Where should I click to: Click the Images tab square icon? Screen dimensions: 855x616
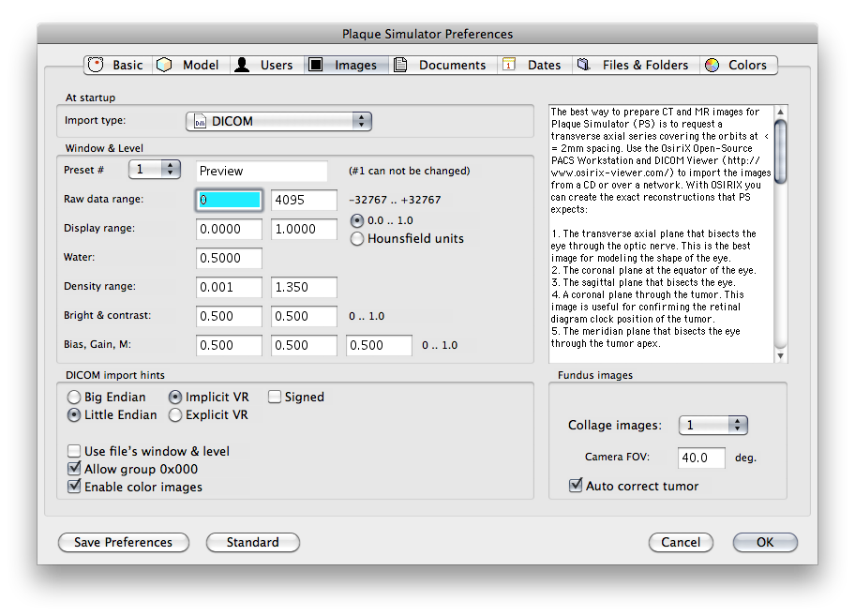point(316,65)
